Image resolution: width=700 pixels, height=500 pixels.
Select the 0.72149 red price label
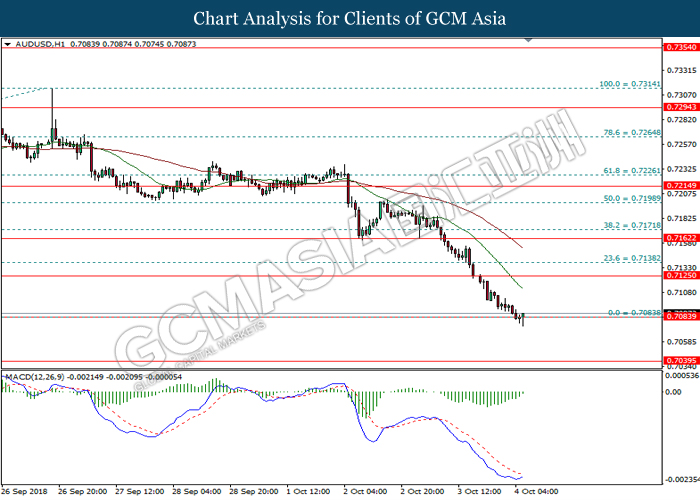682,185
